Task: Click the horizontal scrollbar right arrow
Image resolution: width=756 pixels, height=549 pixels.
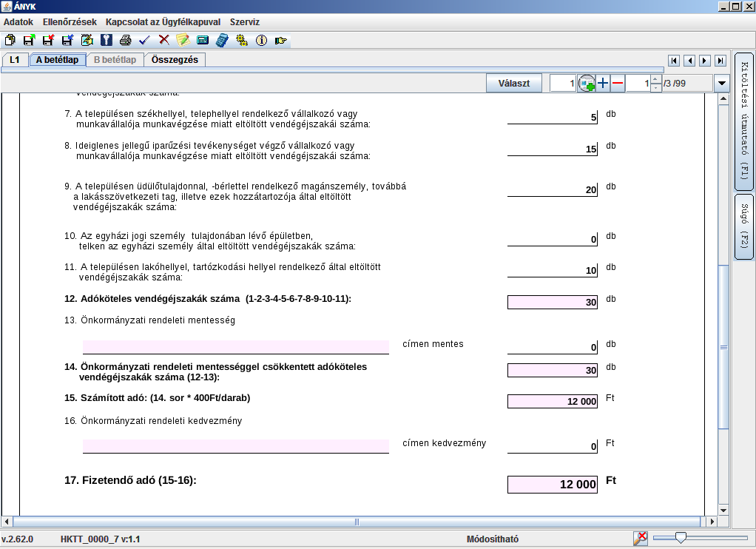Action: click(x=712, y=522)
